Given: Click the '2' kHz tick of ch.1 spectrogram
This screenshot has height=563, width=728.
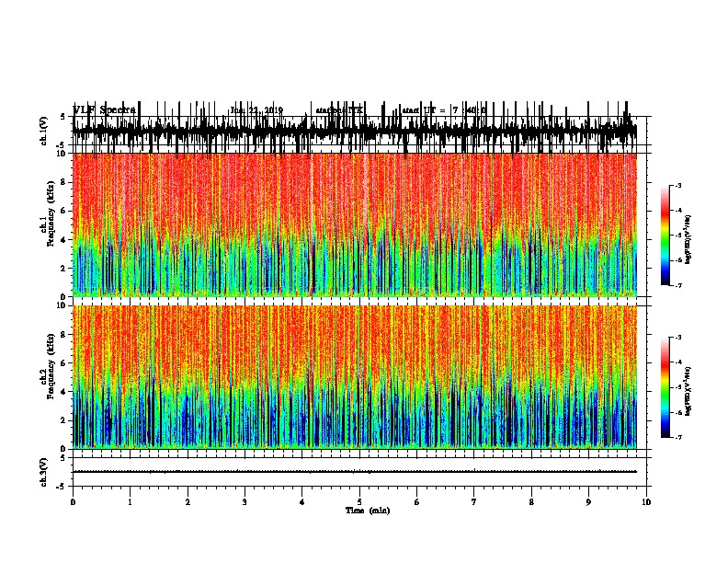Looking at the screenshot, I should [64, 269].
